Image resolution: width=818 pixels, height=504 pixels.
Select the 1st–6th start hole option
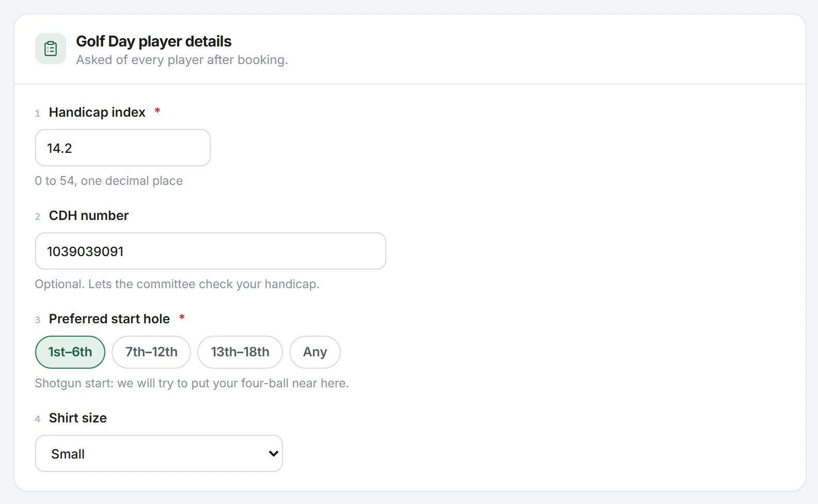70,352
